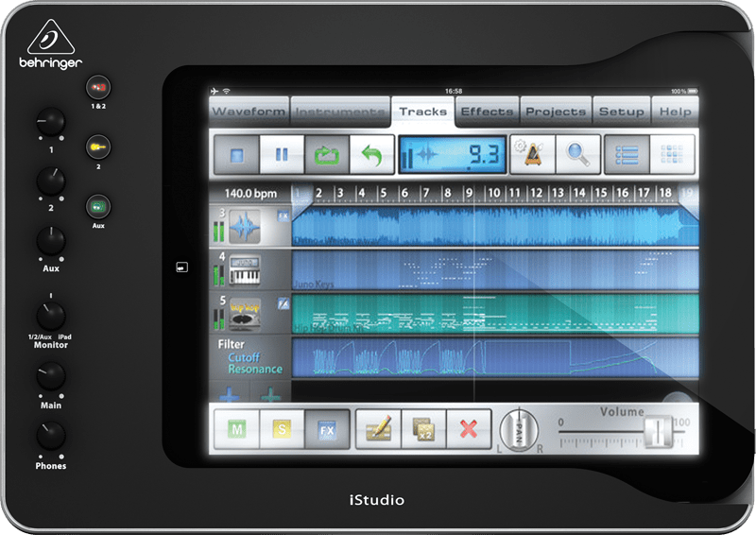Switch to the Projects tab
The image size is (756, 535).
(x=556, y=112)
